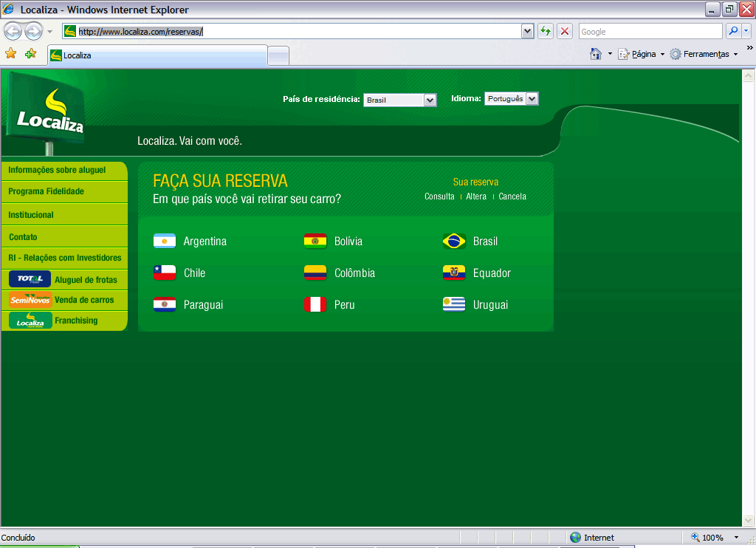The width and height of the screenshot is (756, 548).
Task: Click the Home house icon
Action: [x=596, y=54]
